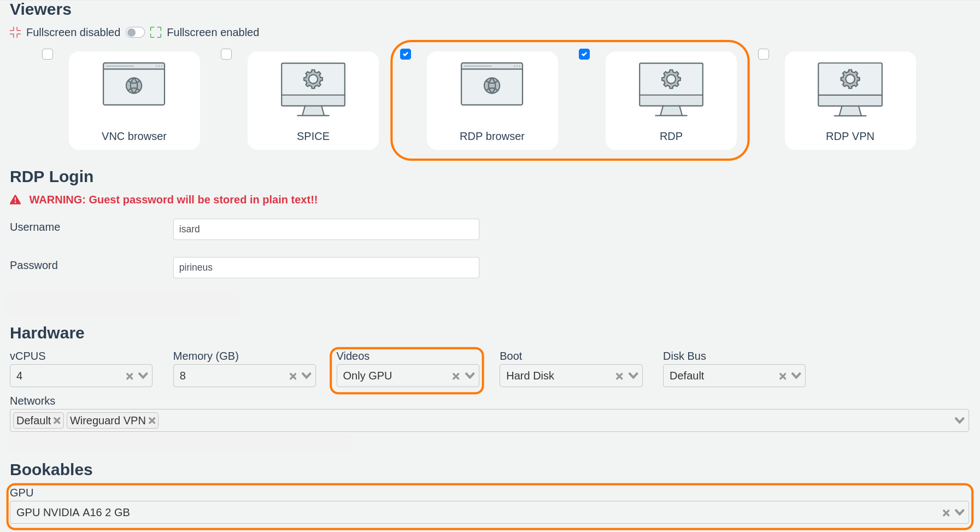Screen dimensions: 980x532
Task: Enable the VNC browser checkbox
Action: (x=48, y=54)
